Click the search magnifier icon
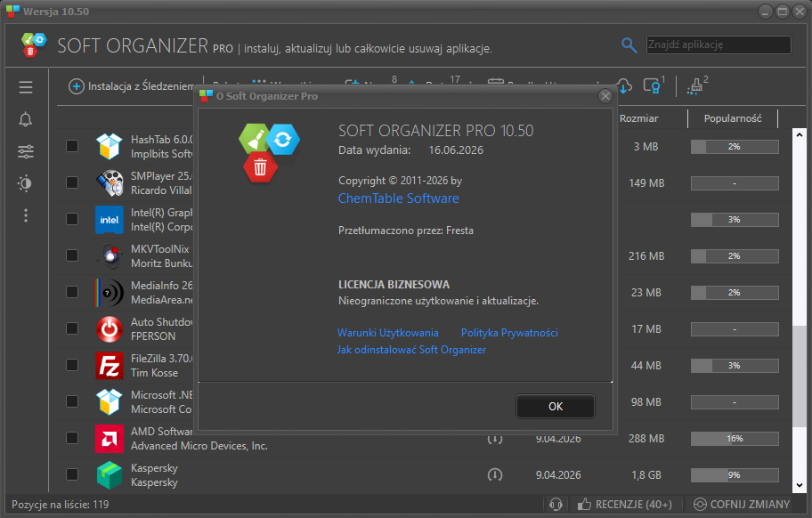This screenshot has height=518, width=812. point(629,45)
